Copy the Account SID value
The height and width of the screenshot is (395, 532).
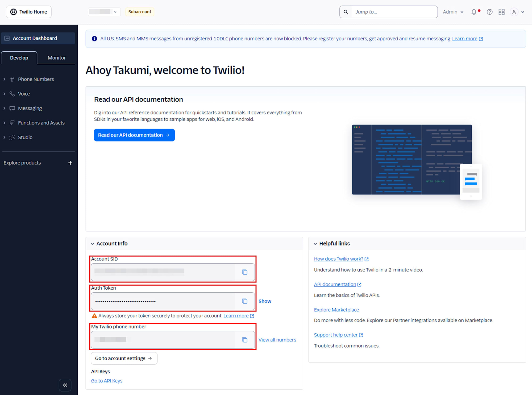click(x=244, y=272)
